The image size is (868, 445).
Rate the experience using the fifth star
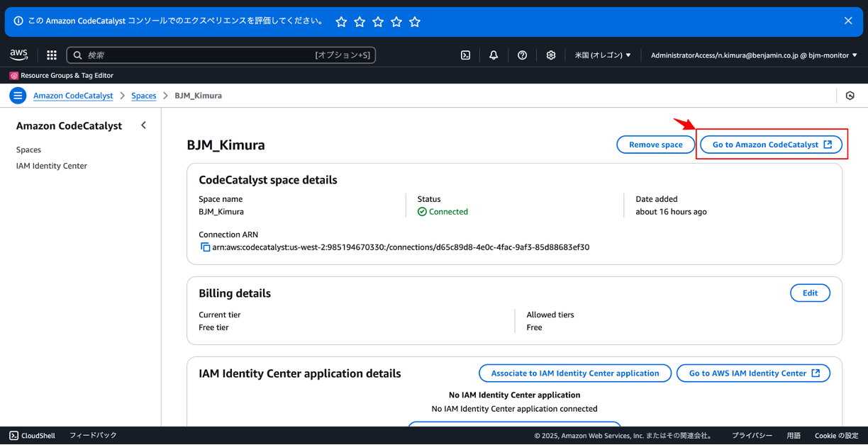coord(414,21)
